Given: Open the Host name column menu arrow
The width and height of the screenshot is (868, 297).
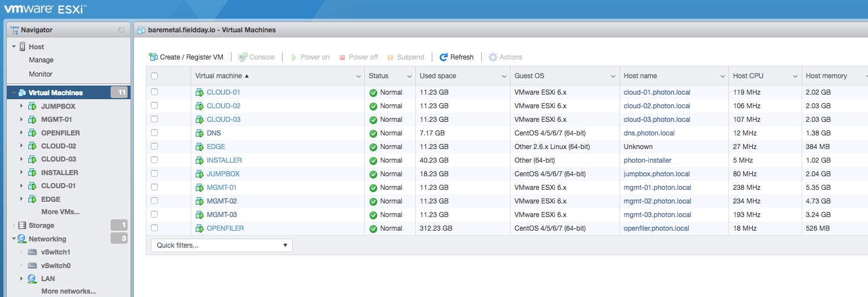Looking at the screenshot, I should 722,77.
